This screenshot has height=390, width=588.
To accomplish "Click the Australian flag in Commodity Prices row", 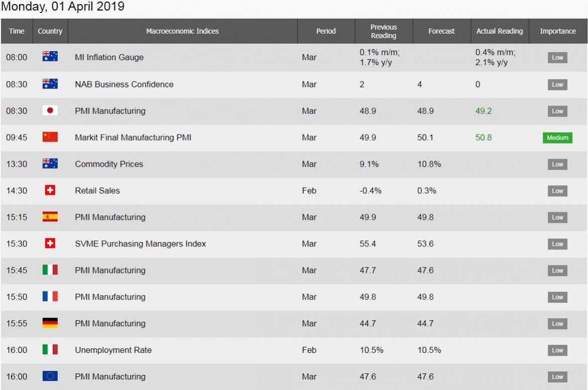I will click(50, 164).
